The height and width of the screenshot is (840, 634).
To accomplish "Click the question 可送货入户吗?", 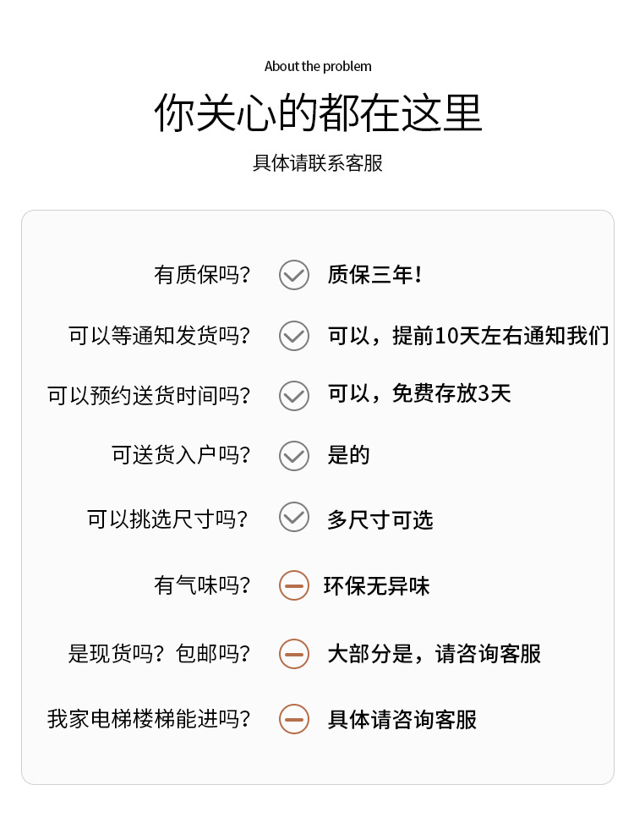I will [182, 455].
